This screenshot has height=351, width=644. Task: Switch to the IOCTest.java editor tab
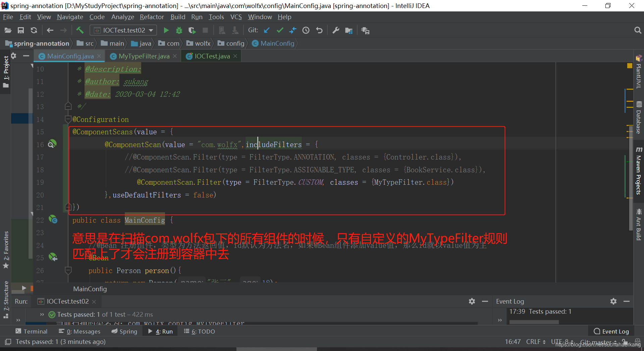[x=212, y=56]
